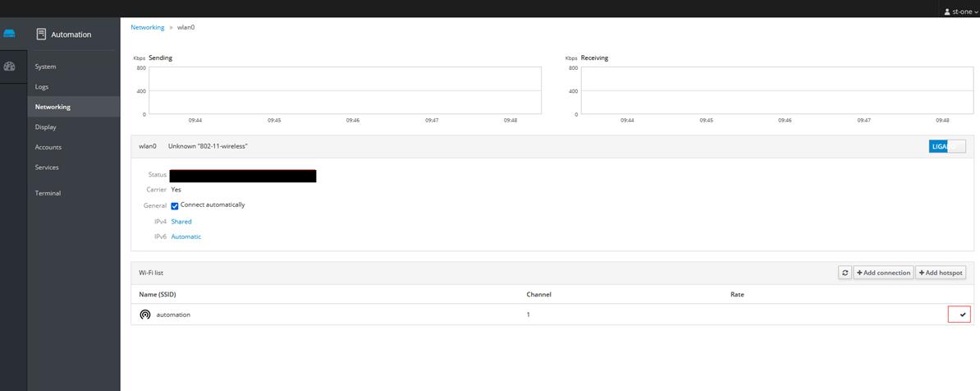Select Services from the sidebar menu
The height and width of the screenshot is (391, 980).
tap(47, 168)
